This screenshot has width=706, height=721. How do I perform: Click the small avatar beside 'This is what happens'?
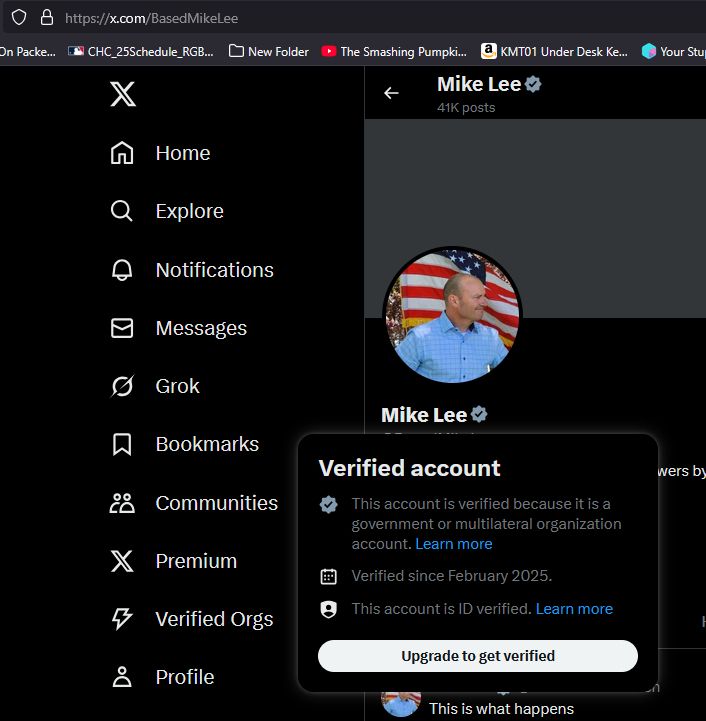tap(401, 704)
